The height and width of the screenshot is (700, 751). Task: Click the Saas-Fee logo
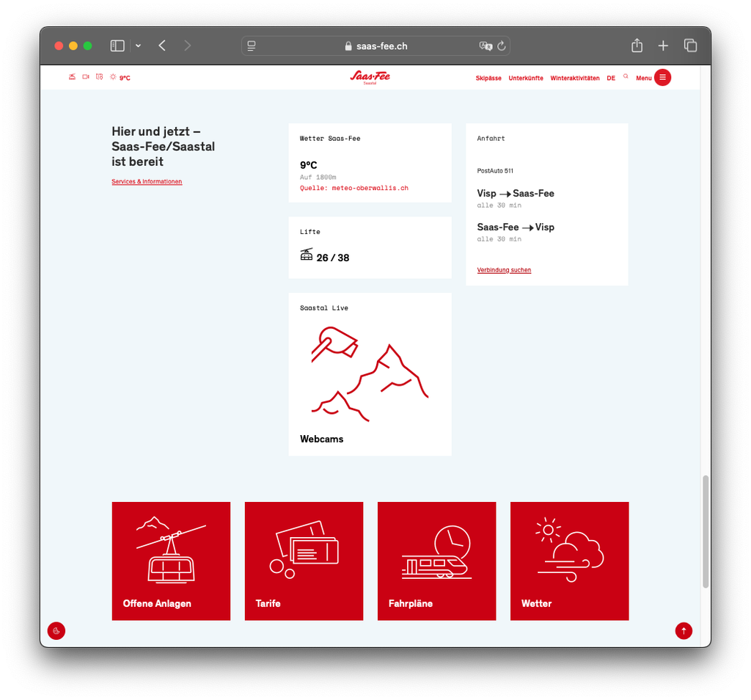[x=370, y=77]
